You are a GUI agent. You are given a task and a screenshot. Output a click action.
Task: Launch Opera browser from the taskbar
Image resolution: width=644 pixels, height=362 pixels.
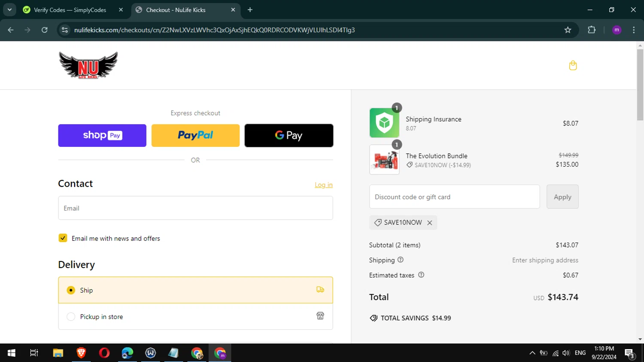click(x=104, y=353)
